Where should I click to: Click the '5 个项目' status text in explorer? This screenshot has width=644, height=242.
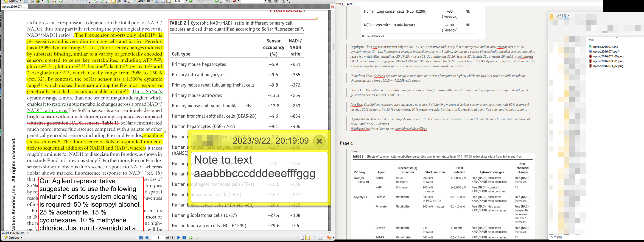coord(556,237)
